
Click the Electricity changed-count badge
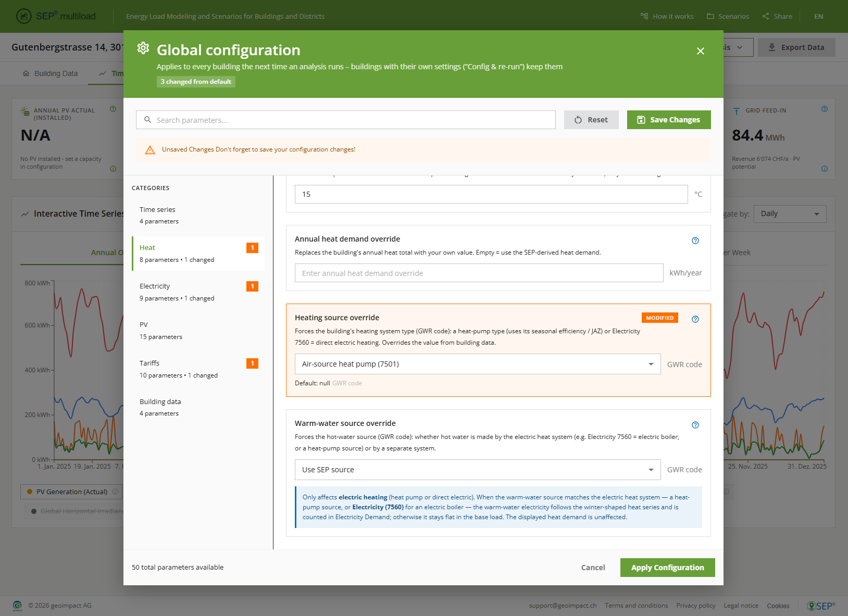pos(253,286)
